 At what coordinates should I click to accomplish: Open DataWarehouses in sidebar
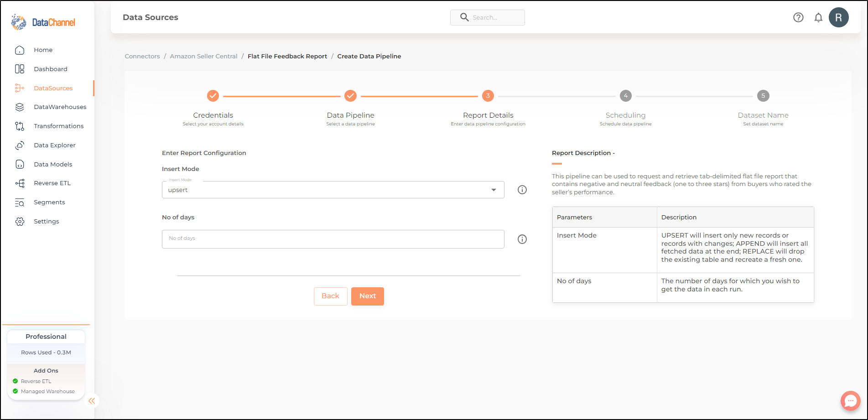click(x=60, y=107)
